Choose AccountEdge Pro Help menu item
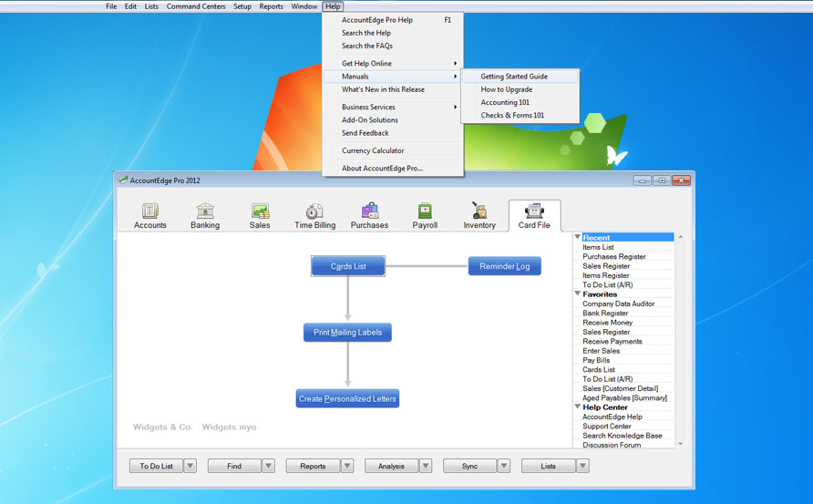Image resolution: width=813 pixels, height=504 pixels. click(x=393, y=20)
